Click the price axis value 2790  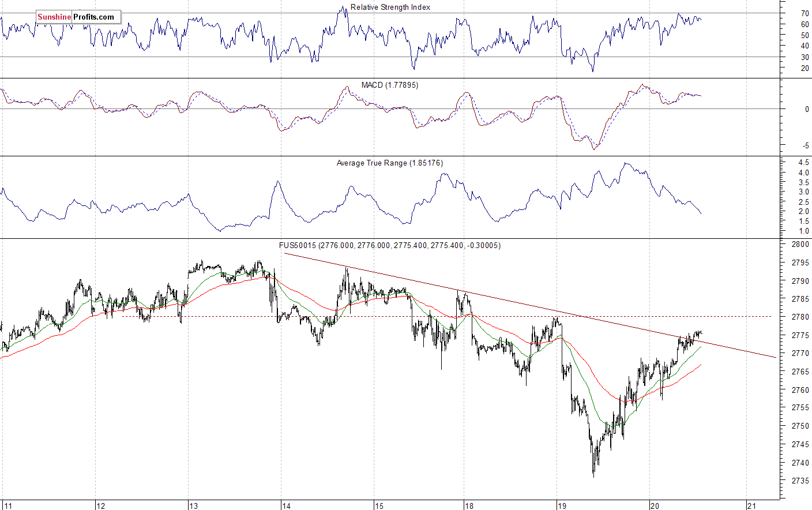[x=800, y=282]
